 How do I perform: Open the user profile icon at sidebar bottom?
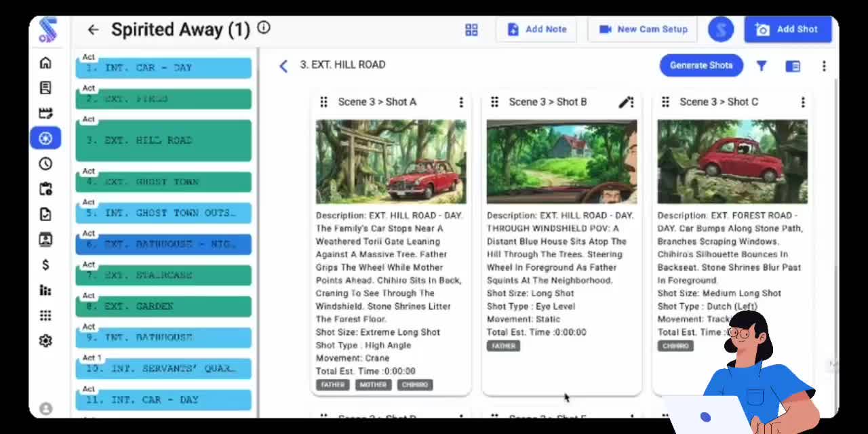(45, 408)
